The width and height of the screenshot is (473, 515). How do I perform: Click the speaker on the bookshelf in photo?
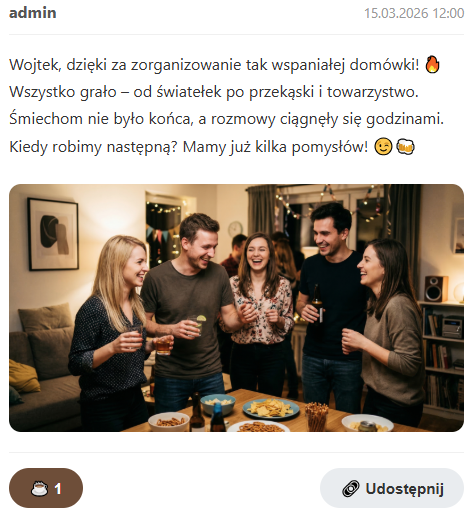[x=436, y=289]
